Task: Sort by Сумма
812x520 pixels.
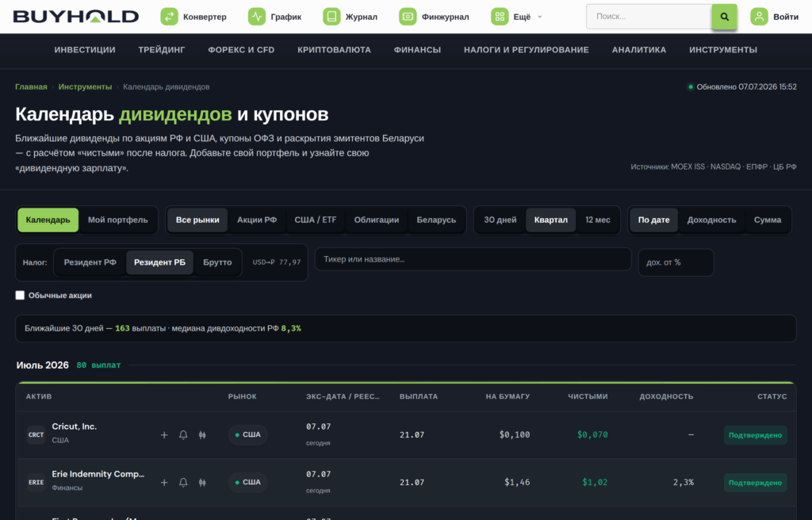Action: [768, 220]
